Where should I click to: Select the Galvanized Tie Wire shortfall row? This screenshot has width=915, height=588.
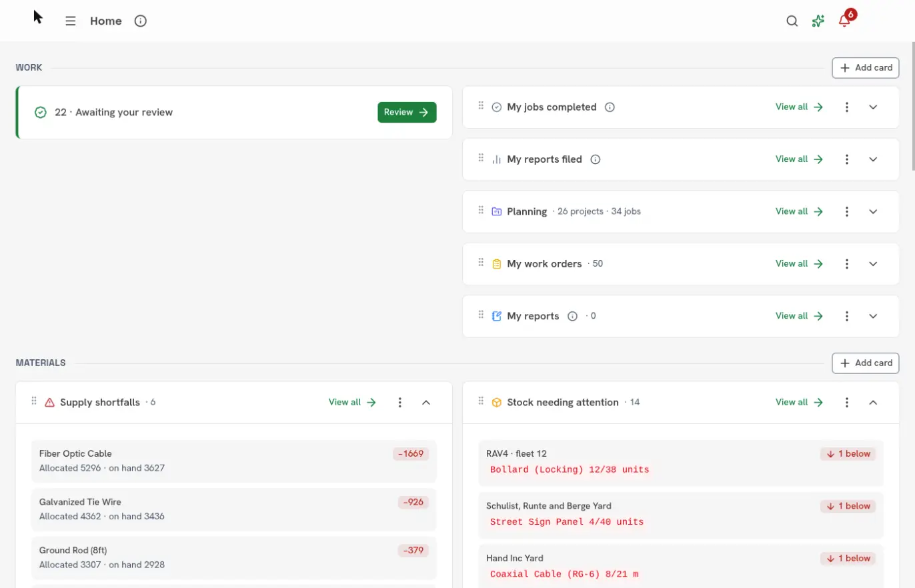click(x=234, y=509)
